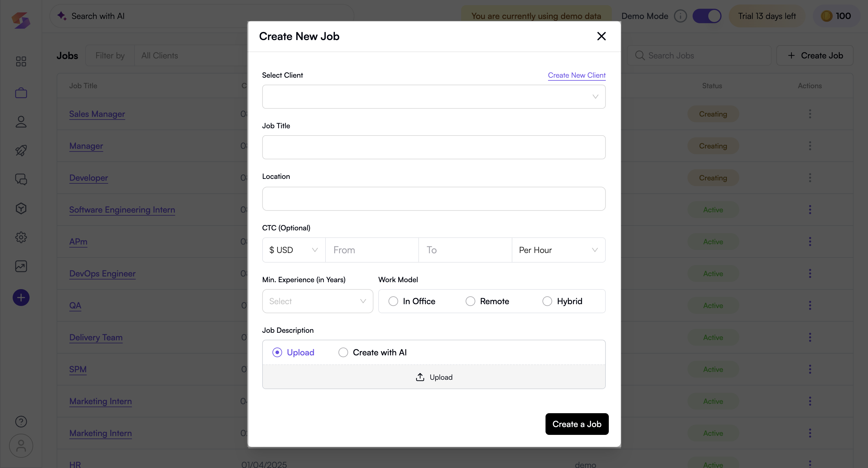Expand the Select Client dropdown
The image size is (868, 468).
434,97
